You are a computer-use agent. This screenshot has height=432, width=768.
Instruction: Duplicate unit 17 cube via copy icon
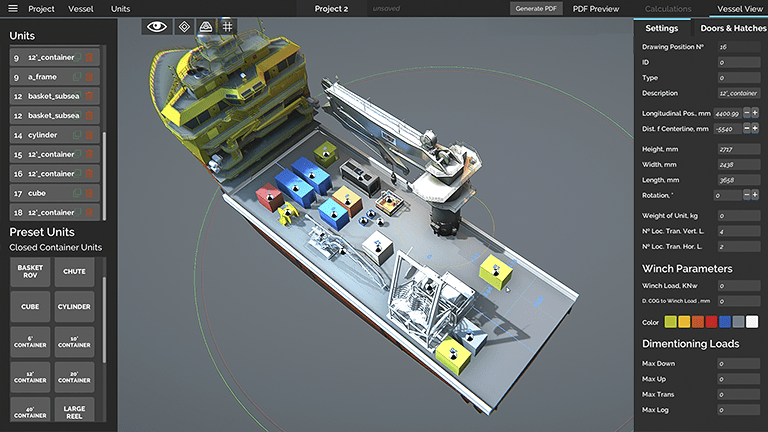77,193
